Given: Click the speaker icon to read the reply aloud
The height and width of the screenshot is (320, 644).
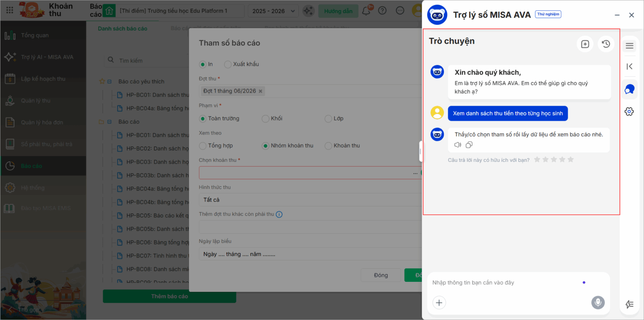Looking at the screenshot, I should tap(458, 145).
